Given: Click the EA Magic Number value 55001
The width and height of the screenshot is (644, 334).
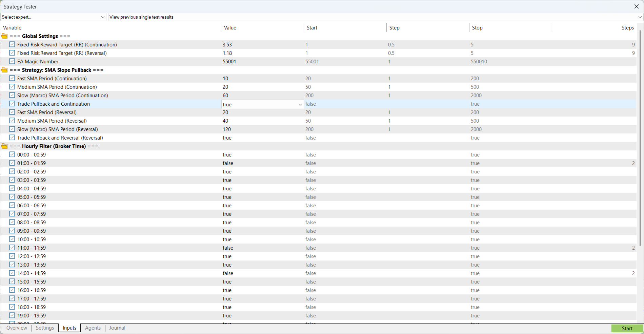Looking at the screenshot, I should [x=229, y=62].
